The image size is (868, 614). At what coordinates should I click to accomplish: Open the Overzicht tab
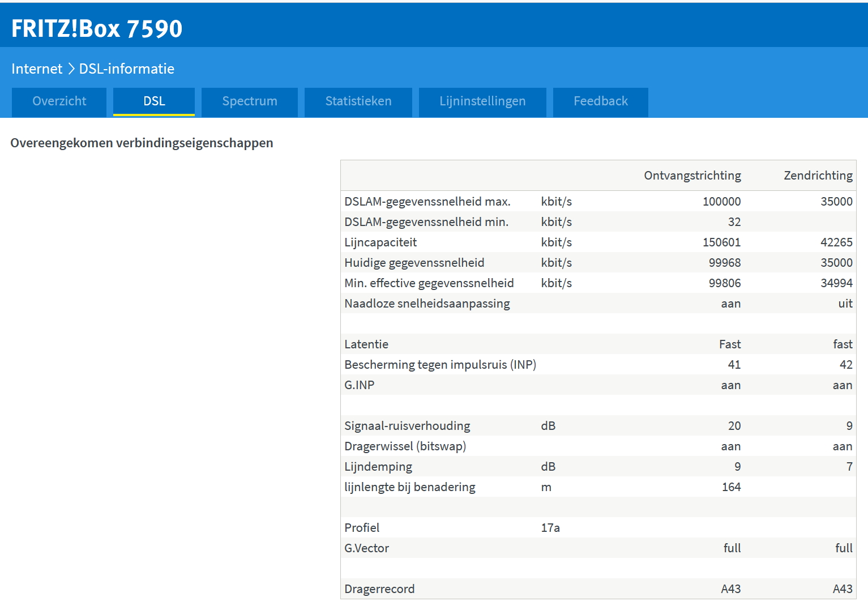(59, 101)
